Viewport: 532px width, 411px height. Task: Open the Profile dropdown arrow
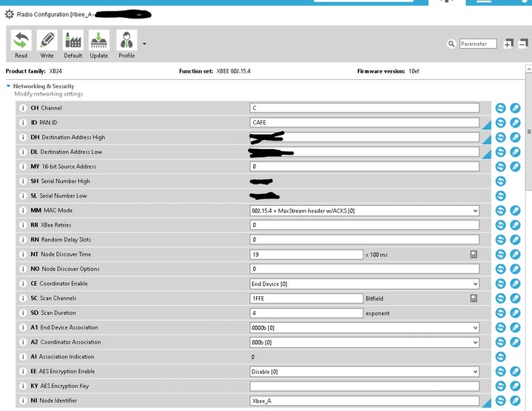[144, 44]
